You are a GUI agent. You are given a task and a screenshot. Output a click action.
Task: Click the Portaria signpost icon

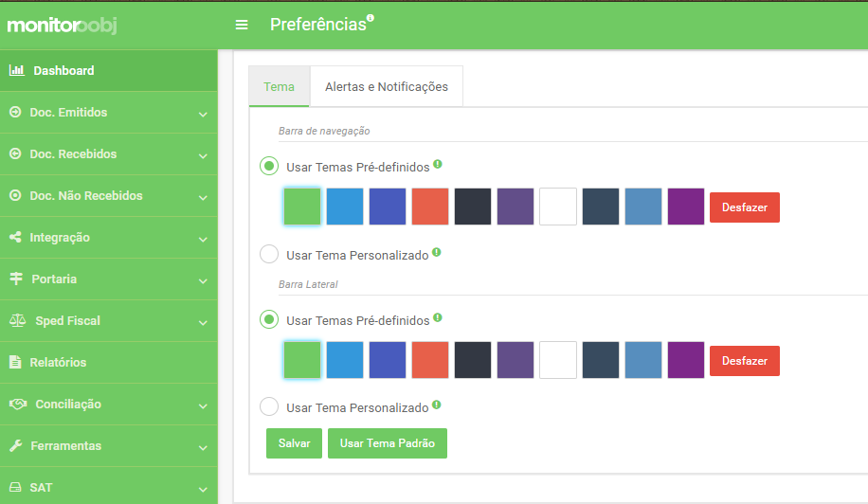coord(16,279)
